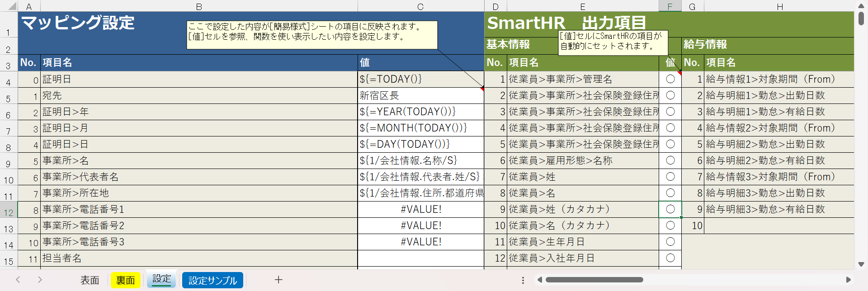Select the circle for 従業員>生年月日 row
868x291 pixels.
[670, 242]
